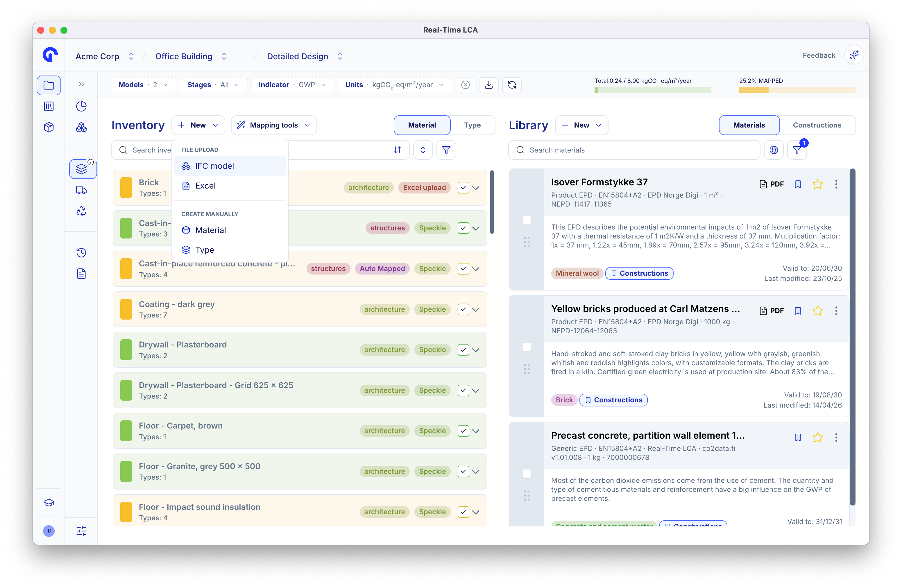
Task: Toggle Floor - Carpet, brown checkbox
Action: click(x=463, y=431)
